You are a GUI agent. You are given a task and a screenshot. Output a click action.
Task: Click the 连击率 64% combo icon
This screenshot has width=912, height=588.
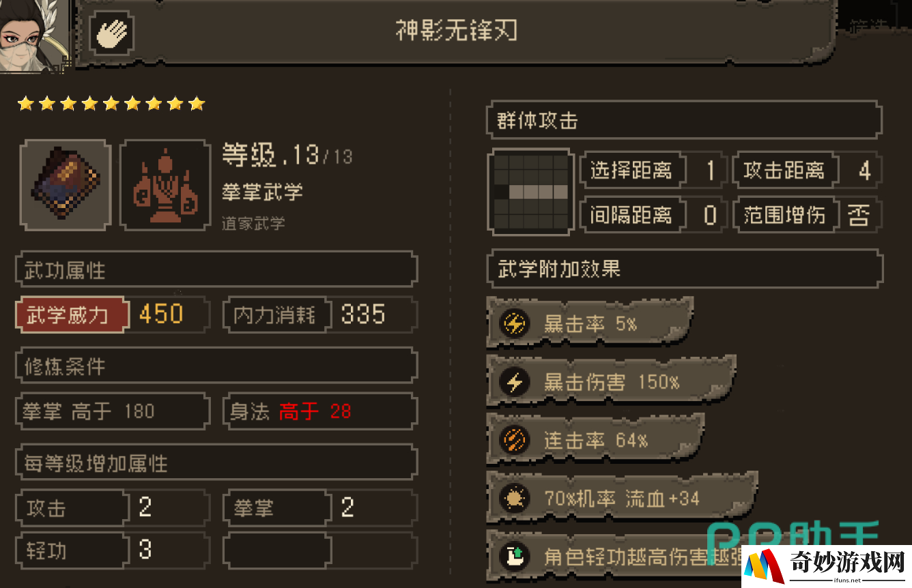coord(514,441)
